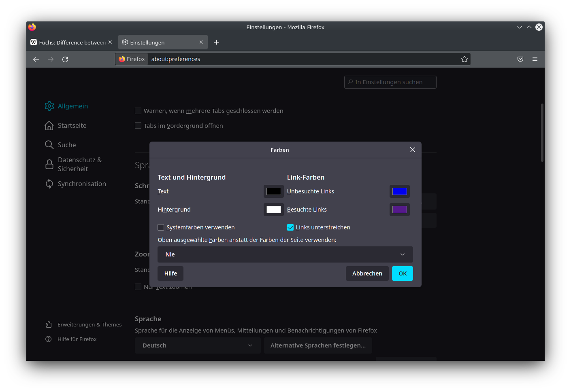Click the Abbrechen button
The image size is (571, 392).
point(367,273)
